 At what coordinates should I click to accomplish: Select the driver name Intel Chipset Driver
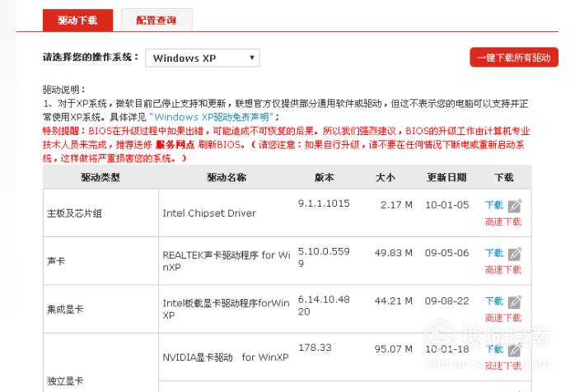point(209,213)
